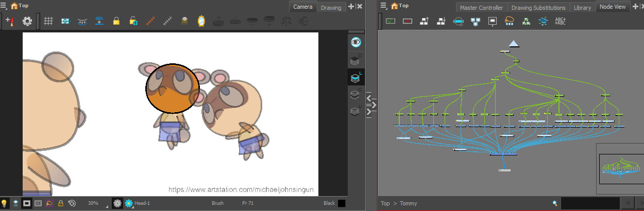The image size is (644, 211).
Task: Click the Top breadcrumb link in Node View
Action: 385,203
